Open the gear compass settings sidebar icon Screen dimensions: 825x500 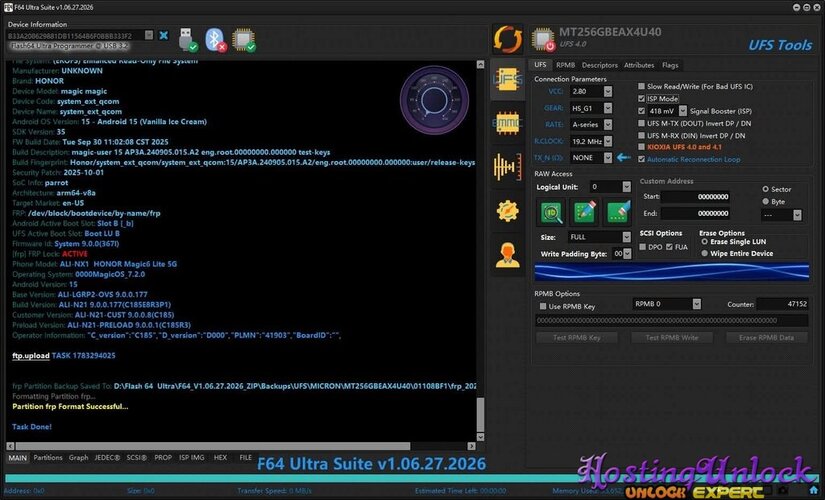pos(508,211)
